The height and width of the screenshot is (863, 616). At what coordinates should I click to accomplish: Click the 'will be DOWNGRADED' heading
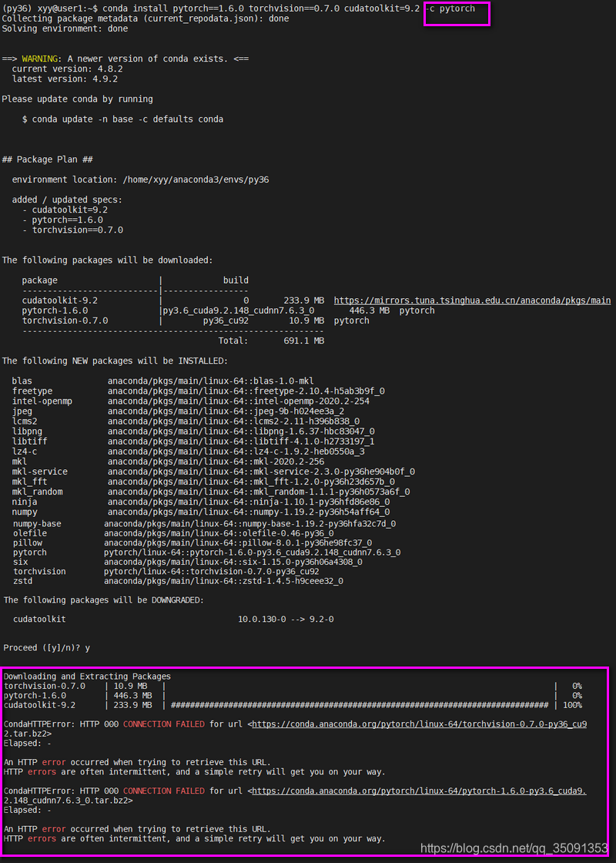pyautogui.click(x=103, y=600)
